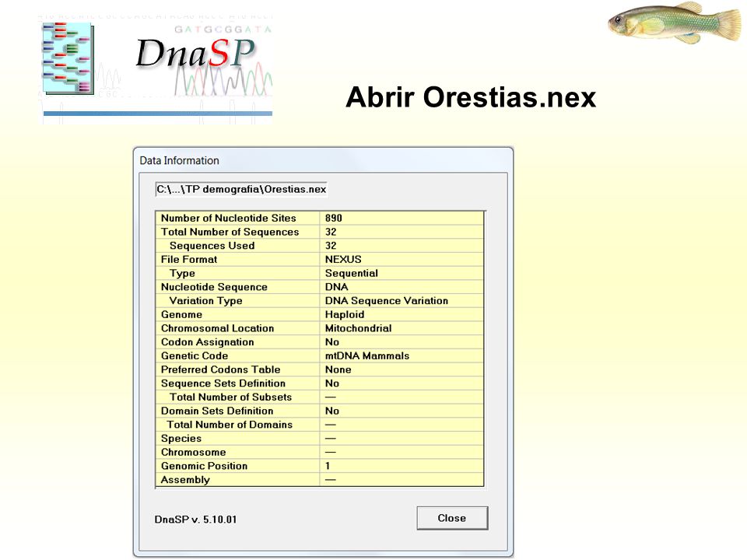Click the 'Species' row label
Image resolution: width=747 pixels, height=560 pixels.
[x=181, y=439]
